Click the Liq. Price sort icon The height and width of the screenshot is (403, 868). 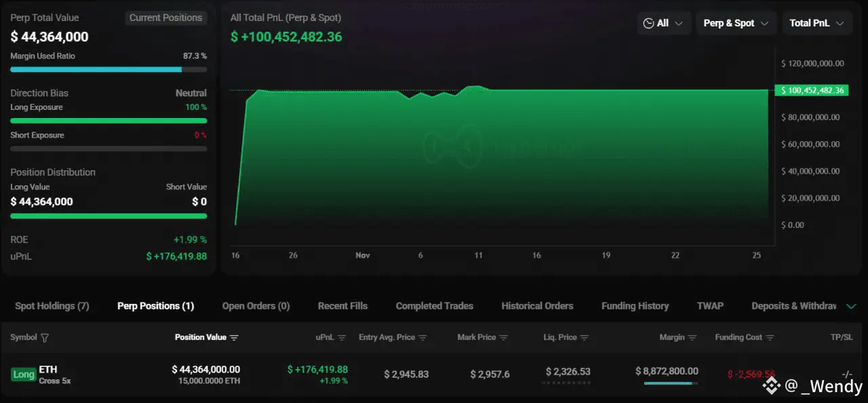[585, 338]
